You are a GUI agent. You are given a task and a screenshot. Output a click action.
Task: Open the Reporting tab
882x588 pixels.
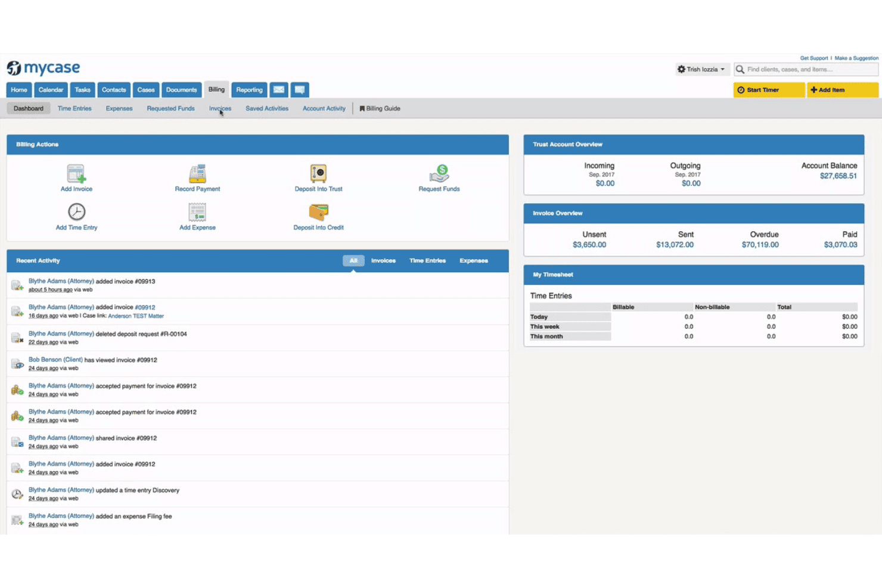click(x=249, y=90)
